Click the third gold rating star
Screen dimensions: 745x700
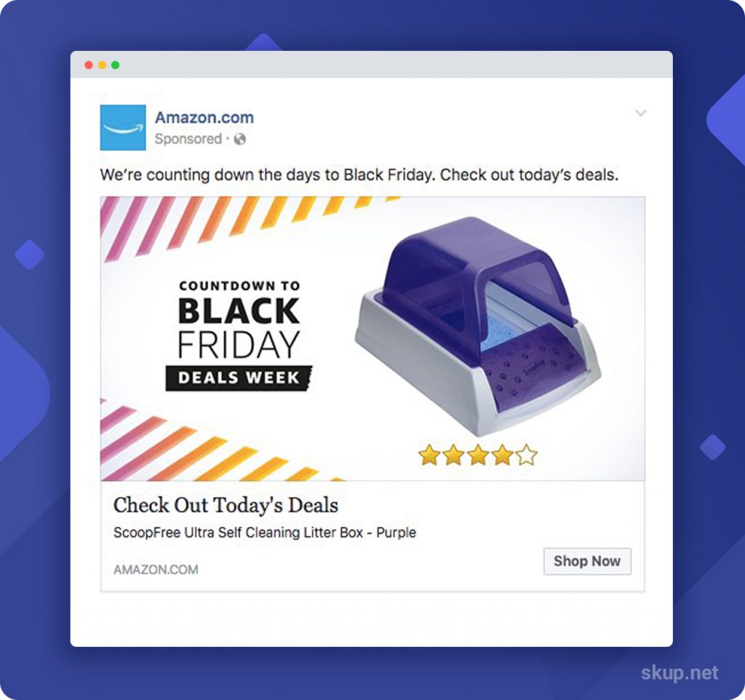(x=478, y=455)
